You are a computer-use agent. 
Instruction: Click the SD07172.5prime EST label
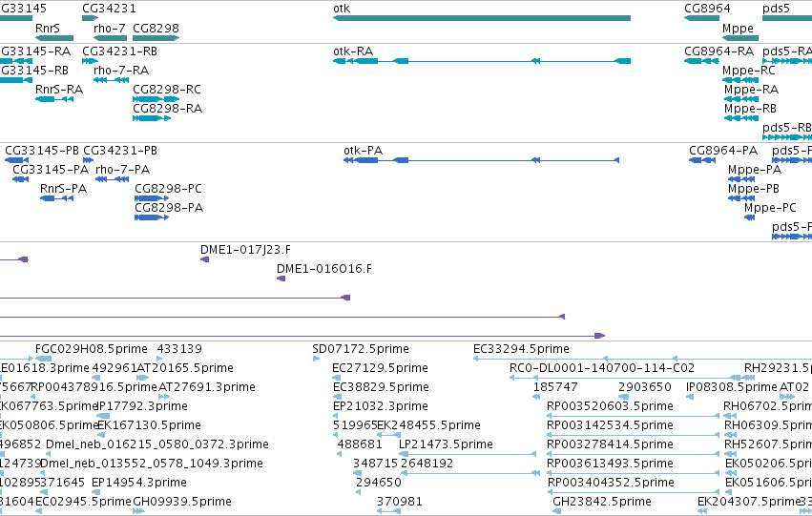361,349
